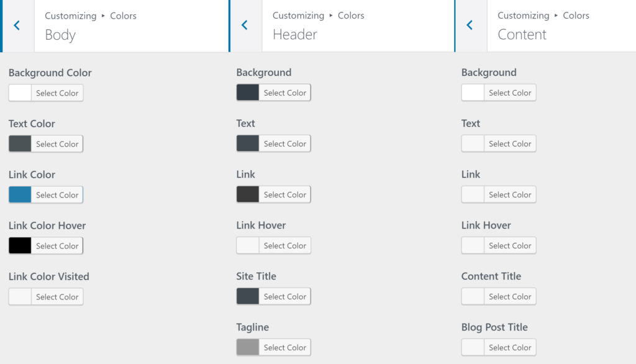Image resolution: width=636 pixels, height=364 pixels.
Task: Select Color for Content Link Hover
Action: click(510, 245)
